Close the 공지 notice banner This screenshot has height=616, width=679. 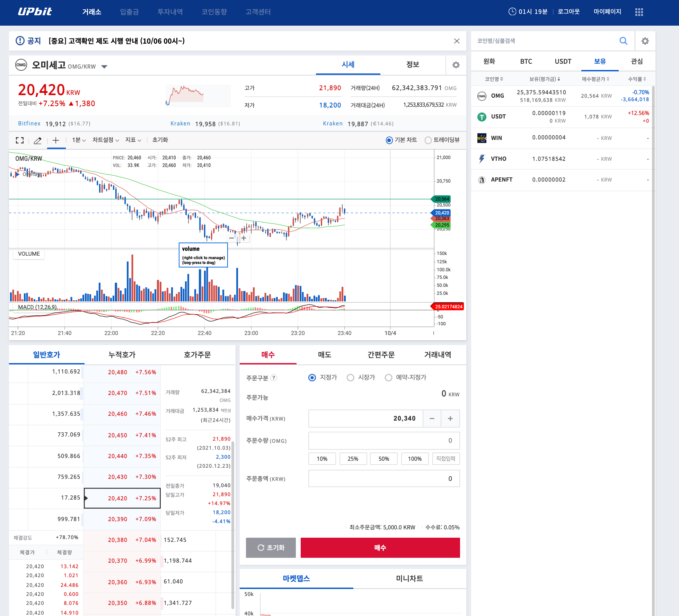tap(457, 41)
